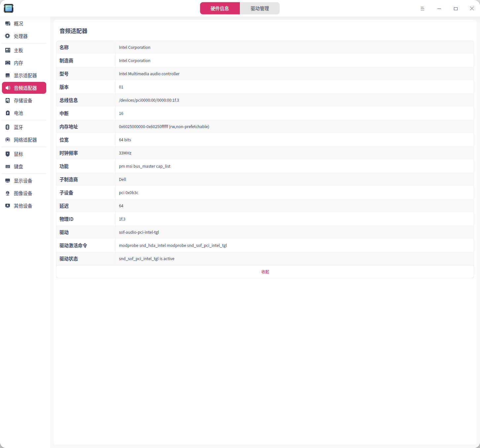Click the physical ID value '1f.3'

coord(122,219)
